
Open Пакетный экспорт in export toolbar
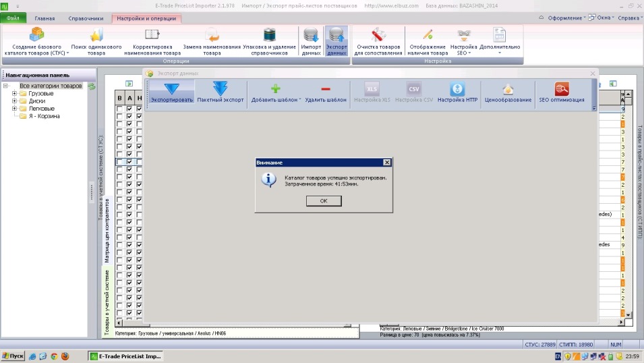point(220,92)
